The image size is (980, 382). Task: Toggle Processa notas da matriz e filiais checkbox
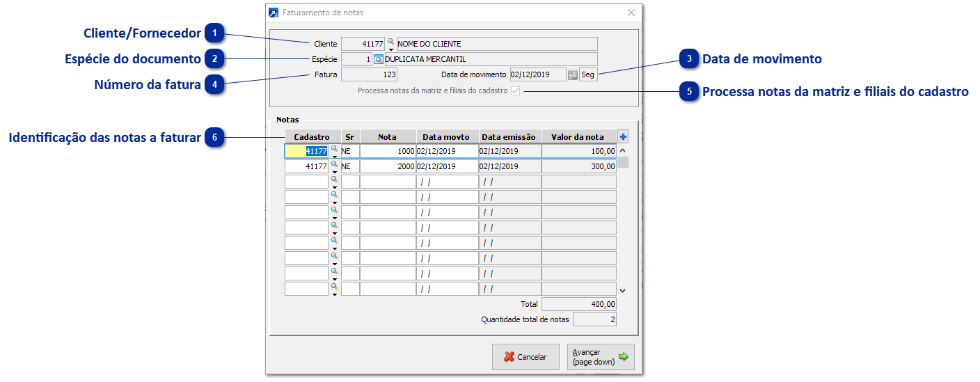(x=515, y=91)
